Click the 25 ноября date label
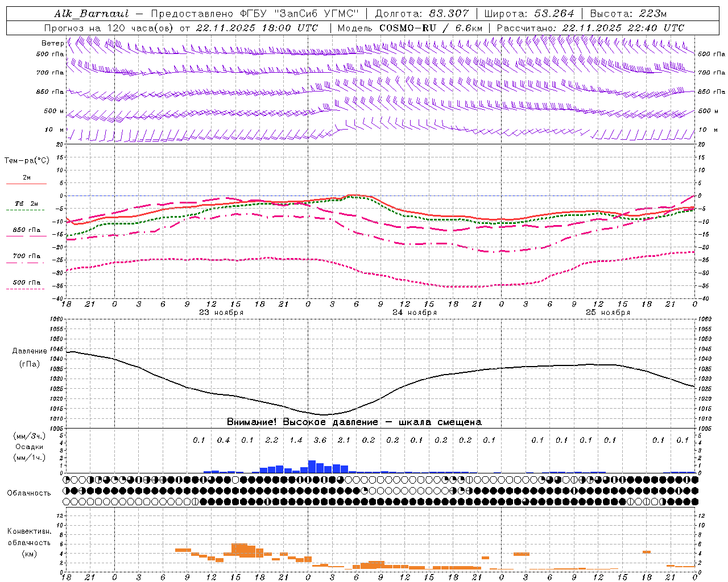 click(608, 313)
